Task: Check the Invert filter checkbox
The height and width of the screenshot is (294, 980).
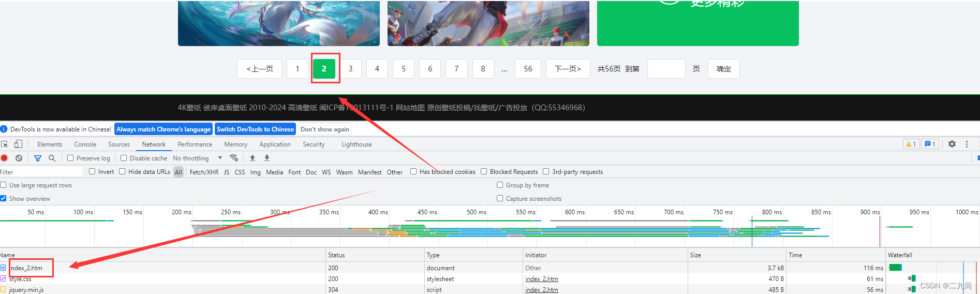Action: pos(92,171)
